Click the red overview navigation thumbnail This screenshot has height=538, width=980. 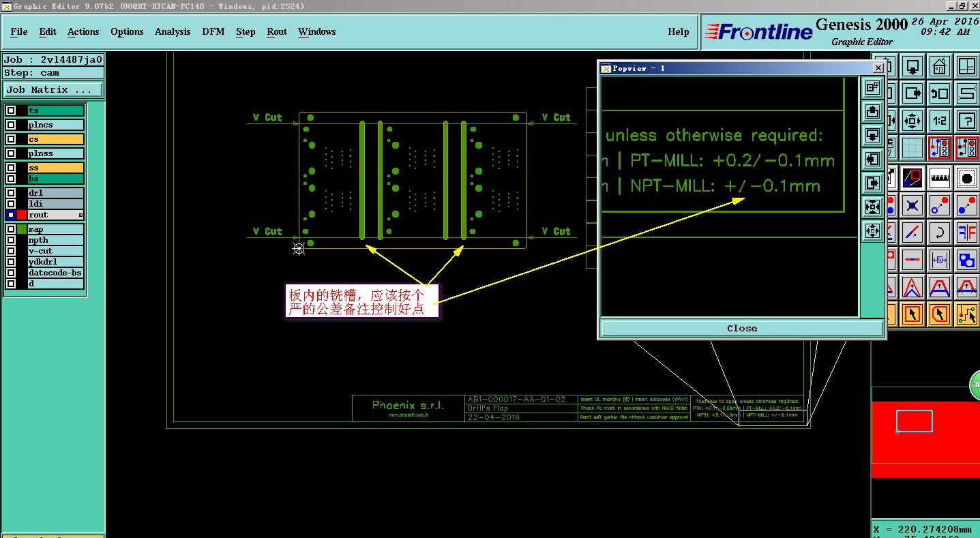pyautogui.click(x=925, y=439)
